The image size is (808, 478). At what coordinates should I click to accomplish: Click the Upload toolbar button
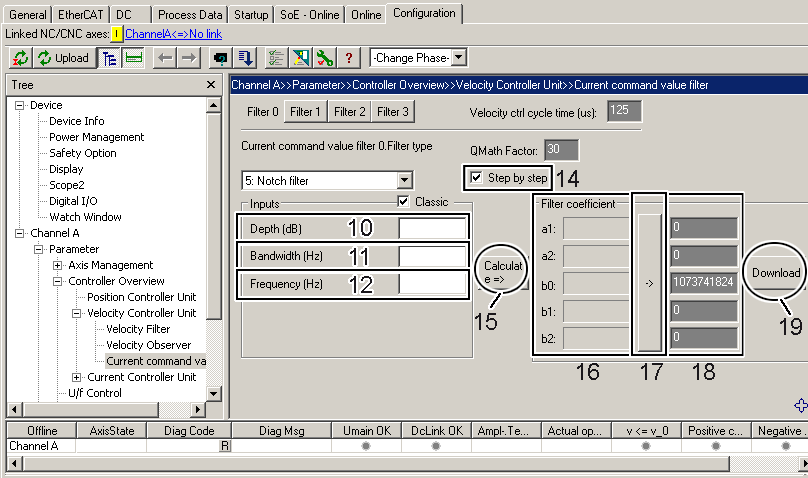pyautogui.click(x=65, y=58)
